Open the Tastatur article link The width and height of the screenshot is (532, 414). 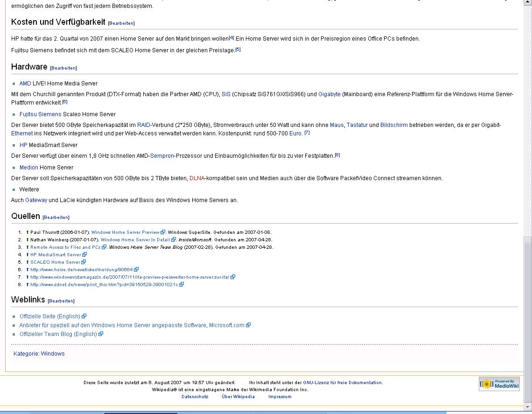(357, 125)
